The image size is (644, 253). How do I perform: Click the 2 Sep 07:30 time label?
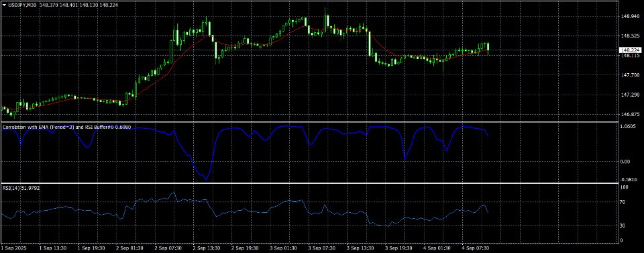[x=167, y=248]
